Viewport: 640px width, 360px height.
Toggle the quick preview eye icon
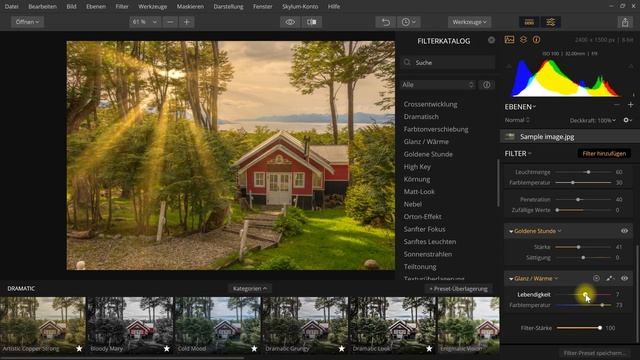(290, 22)
